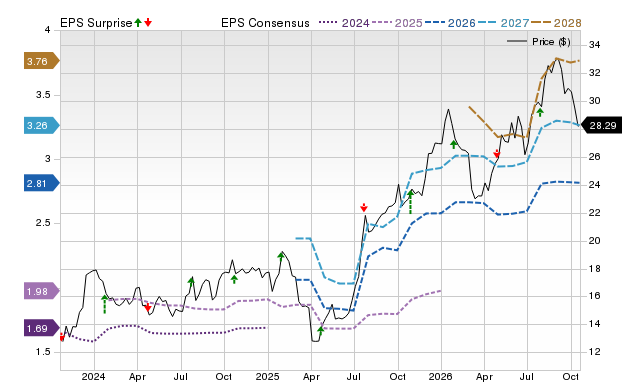Click the red surprise arrow at chart's left edge
The width and height of the screenshot is (640, 382).
pos(62,337)
